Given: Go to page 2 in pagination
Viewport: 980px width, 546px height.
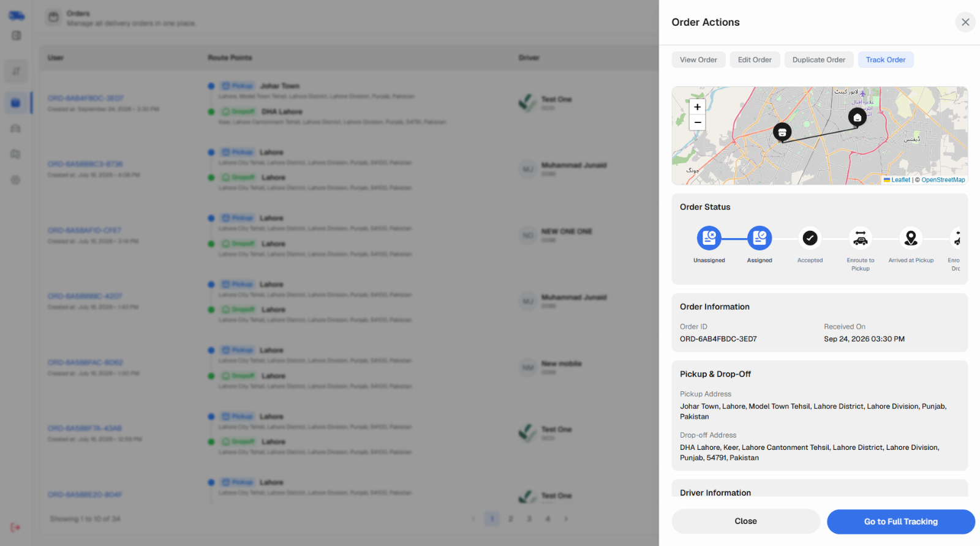Looking at the screenshot, I should coord(510,519).
